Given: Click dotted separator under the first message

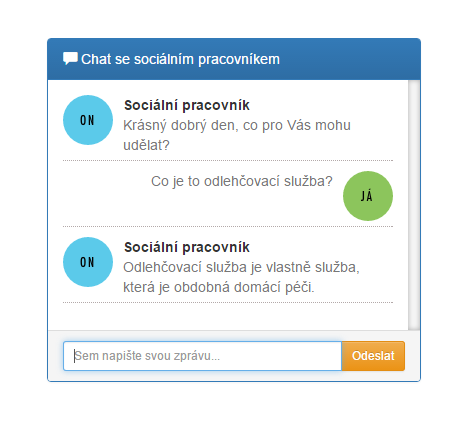Looking at the screenshot, I should click(x=228, y=160).
